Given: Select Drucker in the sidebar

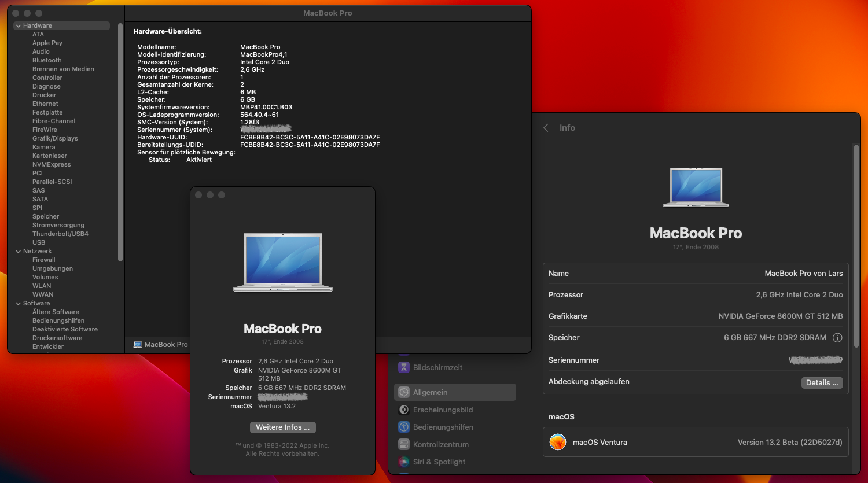Looking at the screenshot, I should click(x=45, y=95).
